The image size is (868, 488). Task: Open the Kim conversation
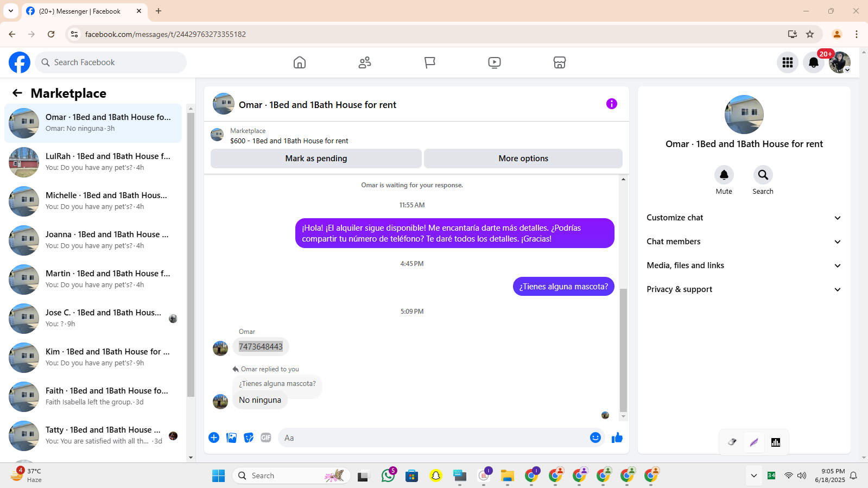pyautogui.click(x=93, y=358)
